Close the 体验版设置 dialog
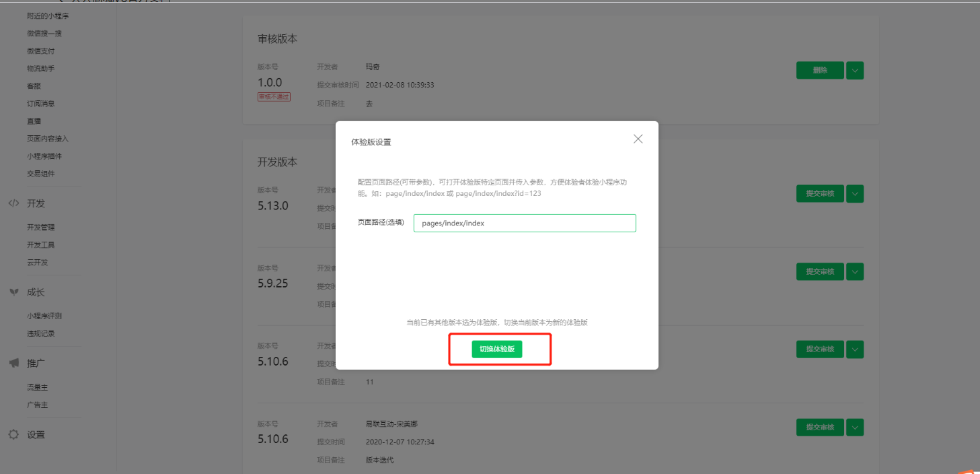The image size is (980, 474). 638,139
